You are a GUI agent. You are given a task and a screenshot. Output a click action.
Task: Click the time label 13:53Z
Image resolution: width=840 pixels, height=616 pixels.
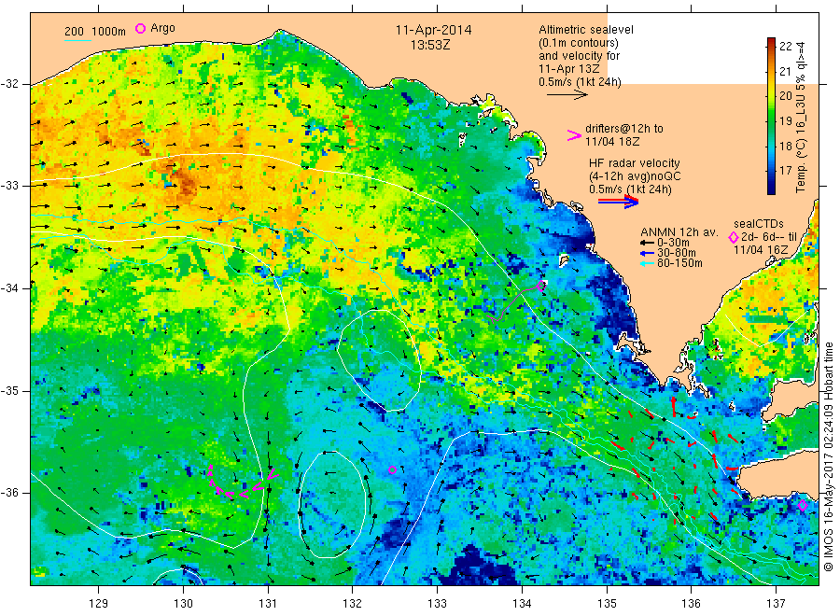tap(430, 45)
